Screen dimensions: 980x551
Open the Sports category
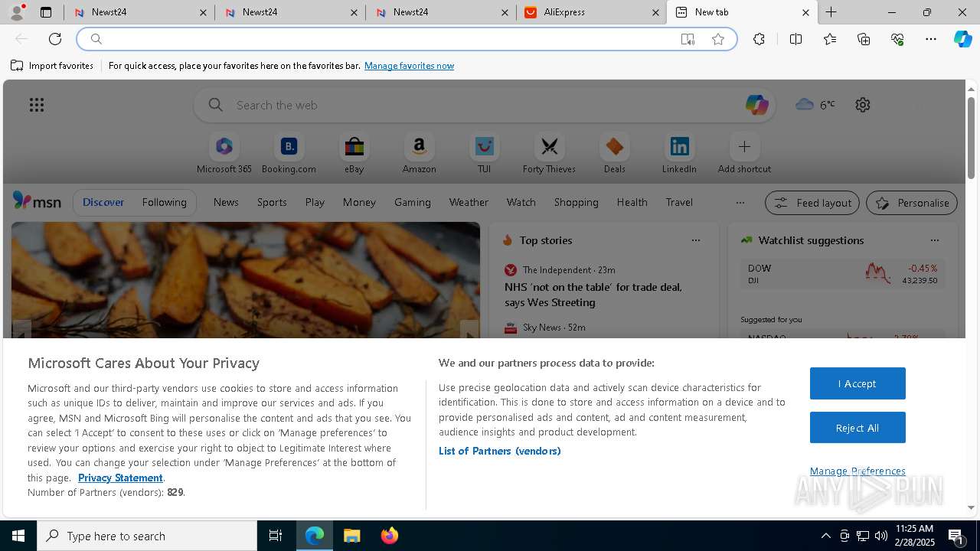pos(272,202)
